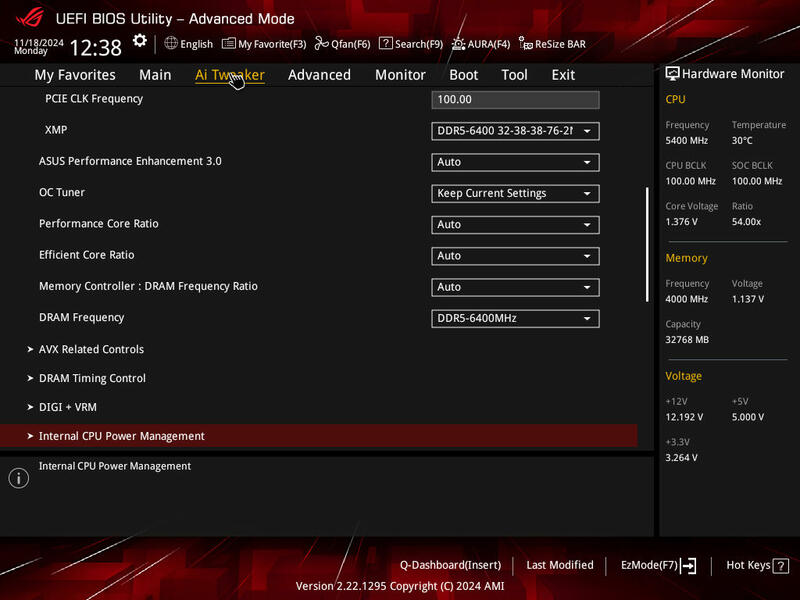The width and height of the screenshot is (800, 600).
Task: Click ReSize BAR label
Action: [560, 44]
